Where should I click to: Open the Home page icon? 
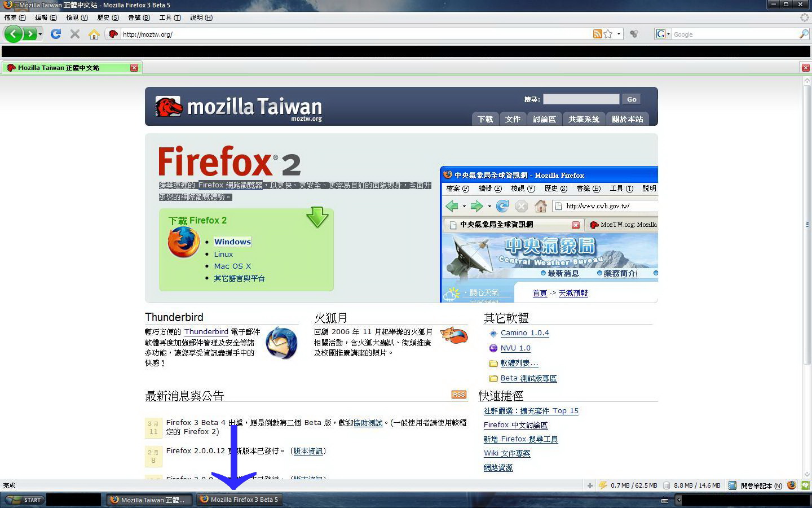[94, 34]
